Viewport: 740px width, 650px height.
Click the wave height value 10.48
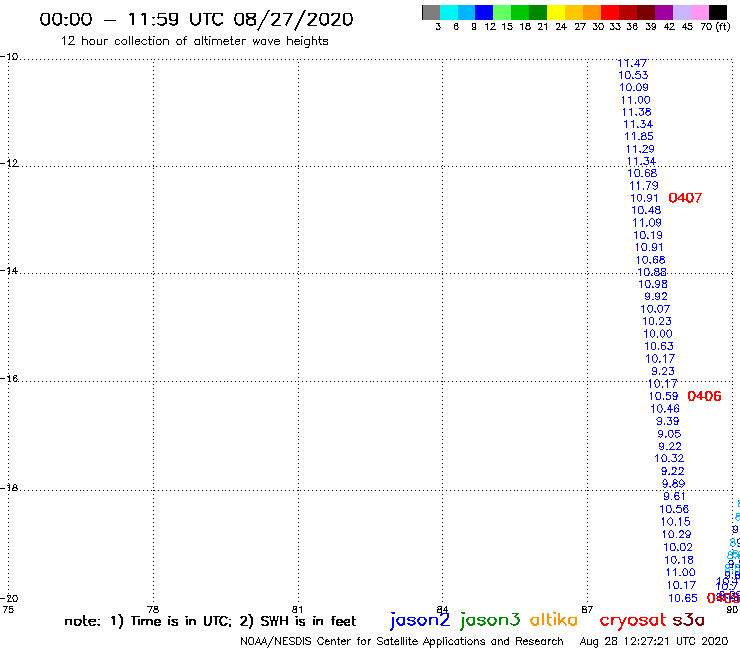[x=646, y=210]
